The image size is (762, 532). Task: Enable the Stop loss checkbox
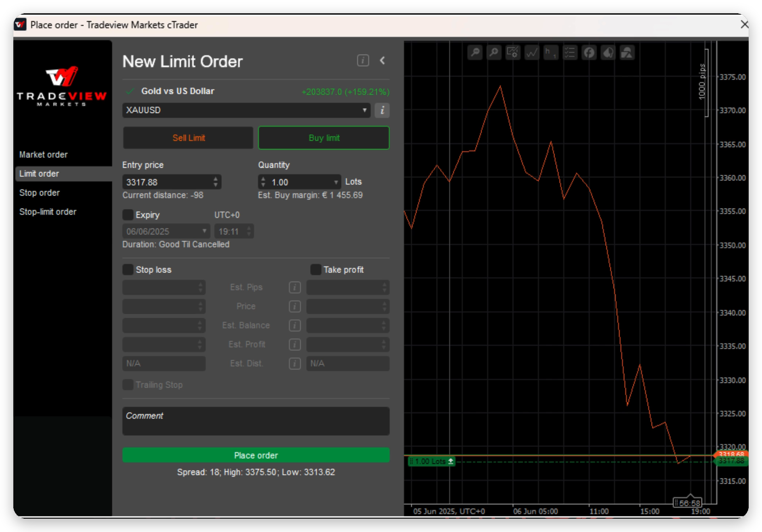(x=128, y=270)
